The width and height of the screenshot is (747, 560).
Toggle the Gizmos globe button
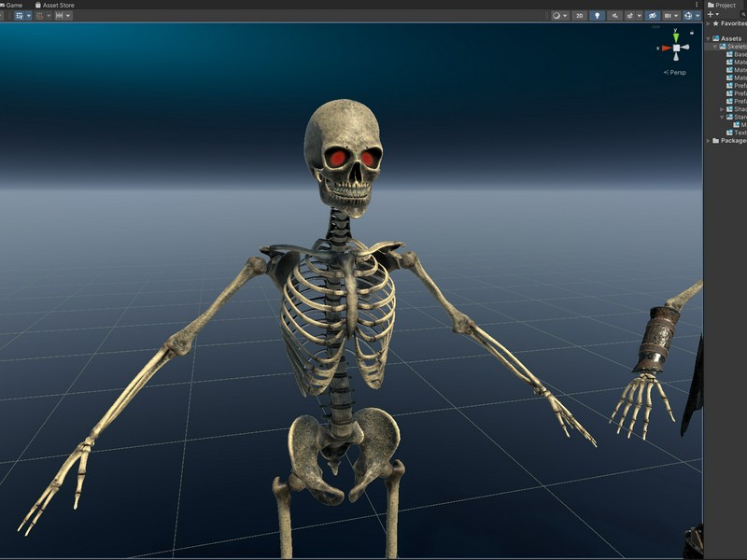(x=688, y=16)
